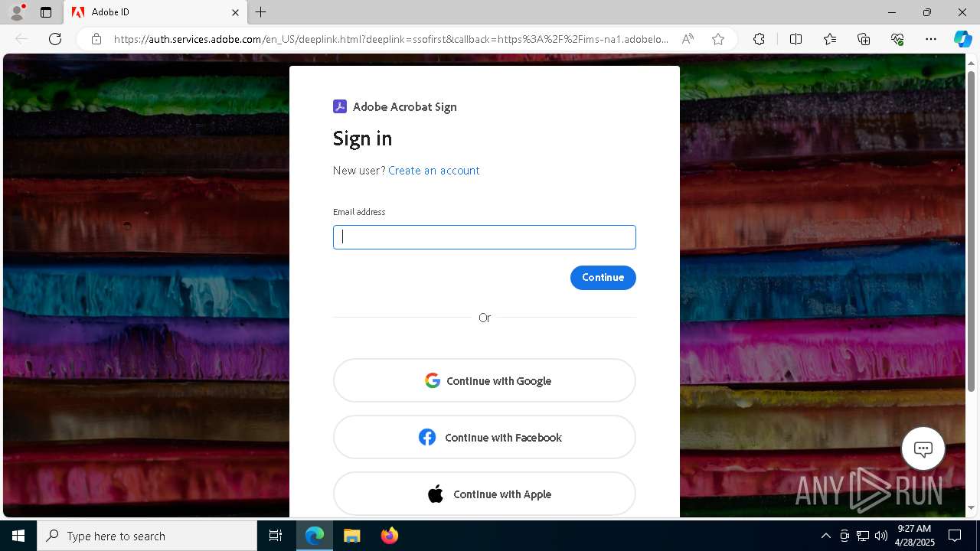Select the Adobe ID browser tab
This screenshot has height=551, width=980.
[155, 12]
